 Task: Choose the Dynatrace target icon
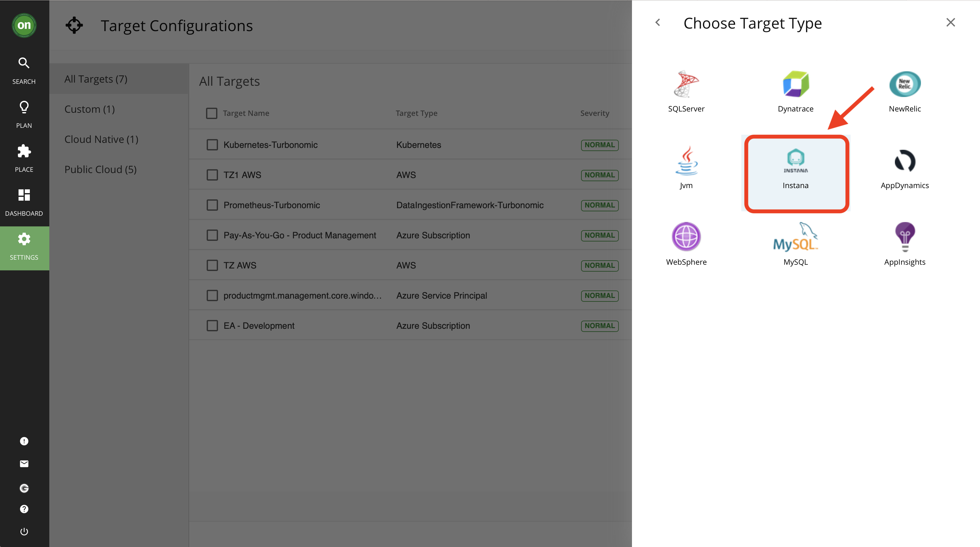point(796,84)
